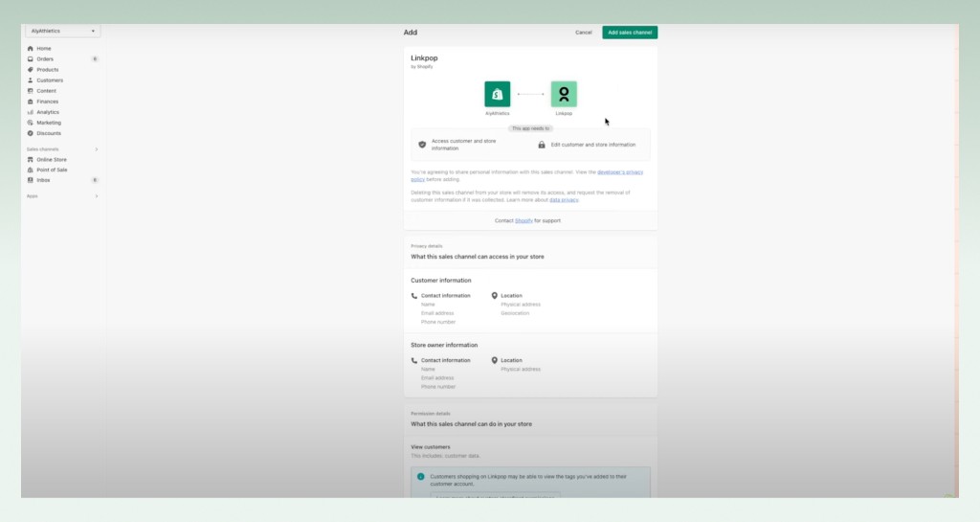The width and height of the screenshot is (980, 522).
Task: Click the Point of Sale bag icon
Action: (x=30, y=170)
